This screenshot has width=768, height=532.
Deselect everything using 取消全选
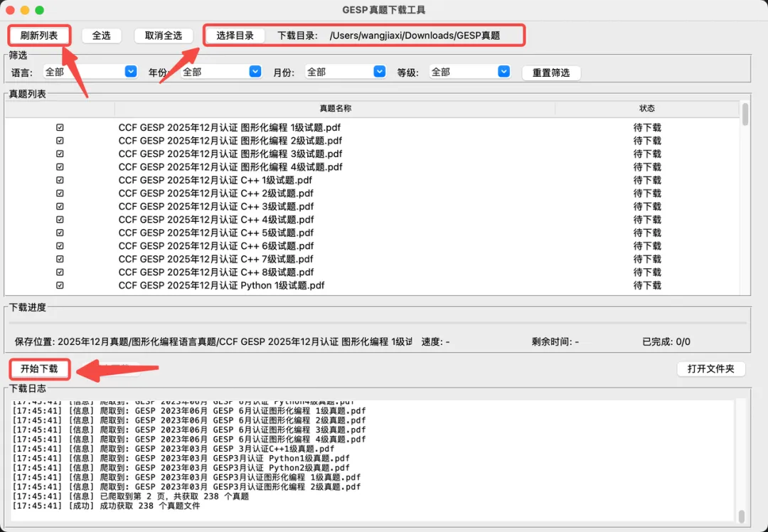164,36
